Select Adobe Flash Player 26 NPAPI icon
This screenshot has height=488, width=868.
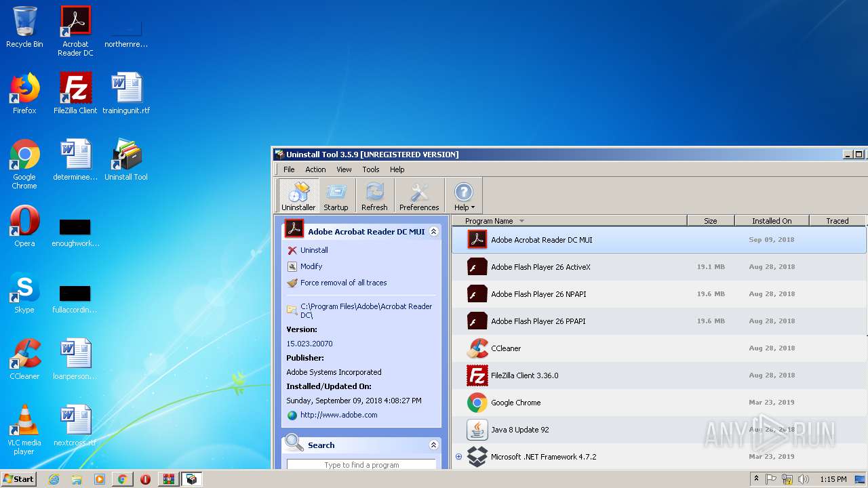[477, 293]
